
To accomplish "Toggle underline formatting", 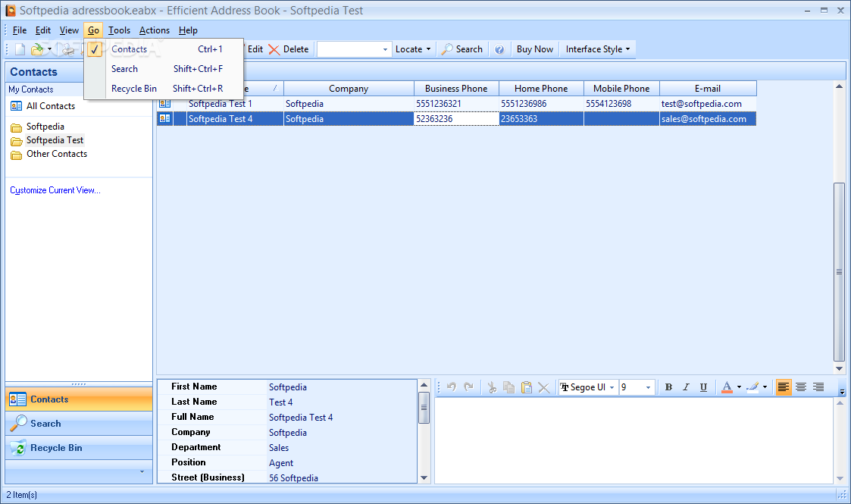I will coord(703,387).
